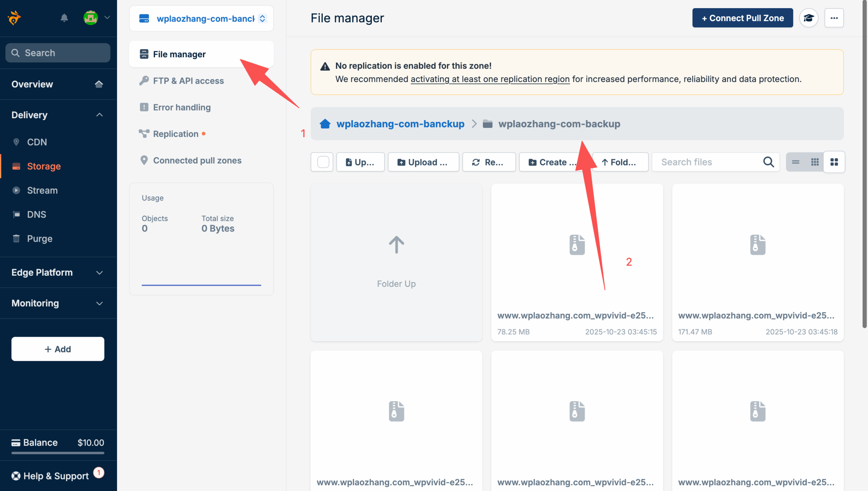868x491 pixels.
Task: Click the home icon in breadcrumb
Action: [325, 124]
